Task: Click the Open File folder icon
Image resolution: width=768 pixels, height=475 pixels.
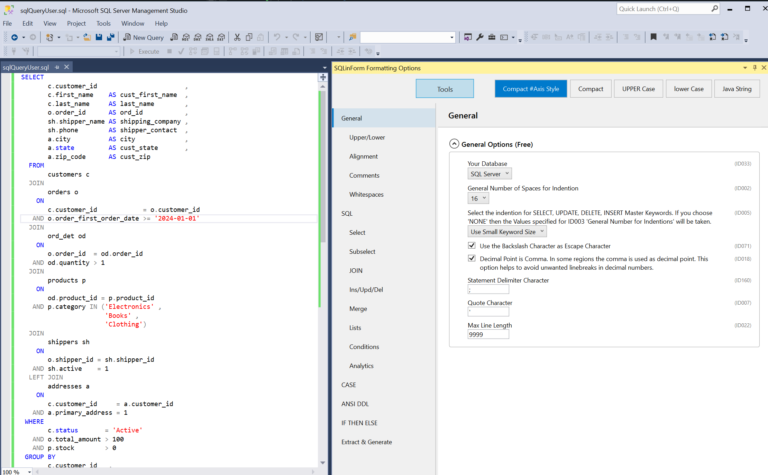Action: point(87,37)
